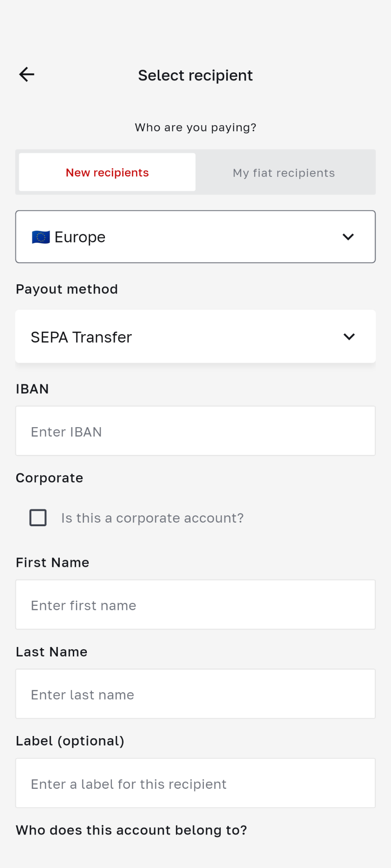Click the chevron arrow beside Europe
The width and height of the screenshot is (391, 868).
pos(348,237)
